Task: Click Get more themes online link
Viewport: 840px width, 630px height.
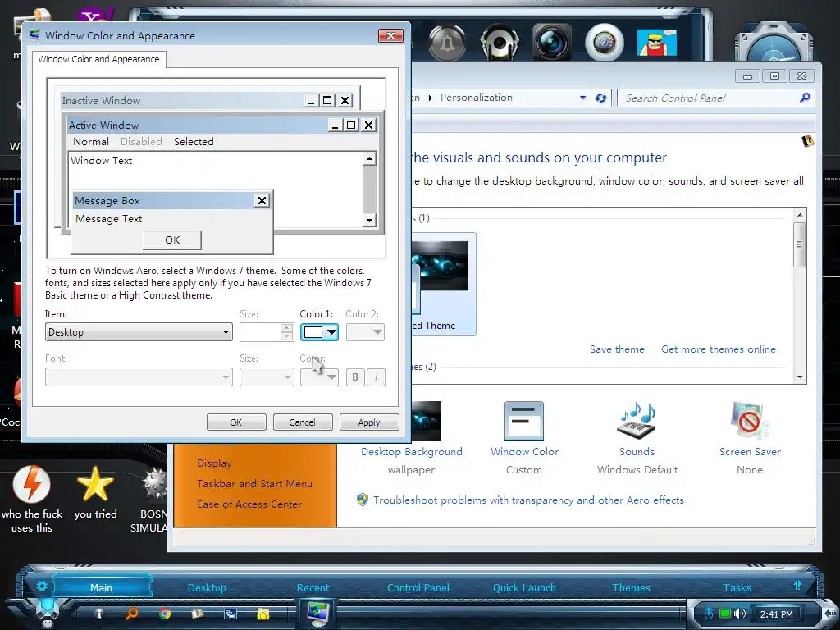Action: pyautogui.click(x=719, y=349)
